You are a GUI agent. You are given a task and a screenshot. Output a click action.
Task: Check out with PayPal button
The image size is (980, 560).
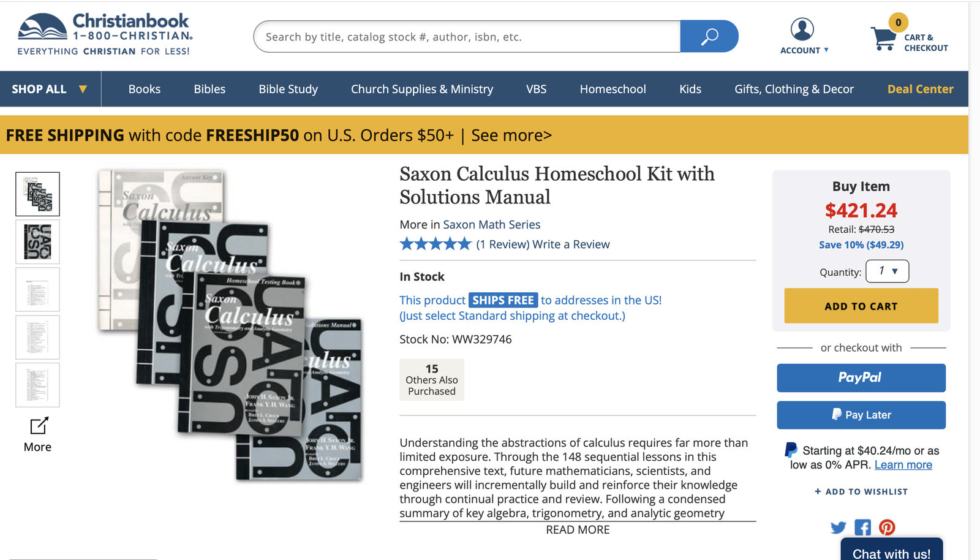pos(861,378)
